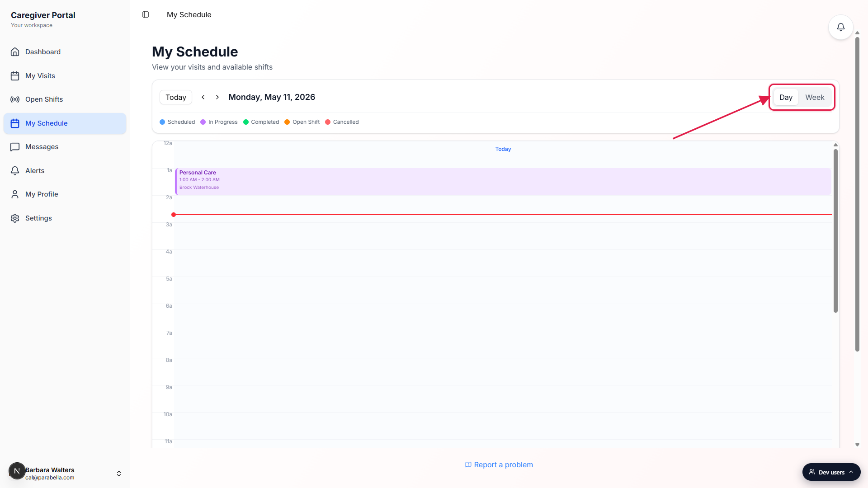Click the Caregiver Portal title
The height and width of the screenshot is (488, 868).
pos(43,15)
